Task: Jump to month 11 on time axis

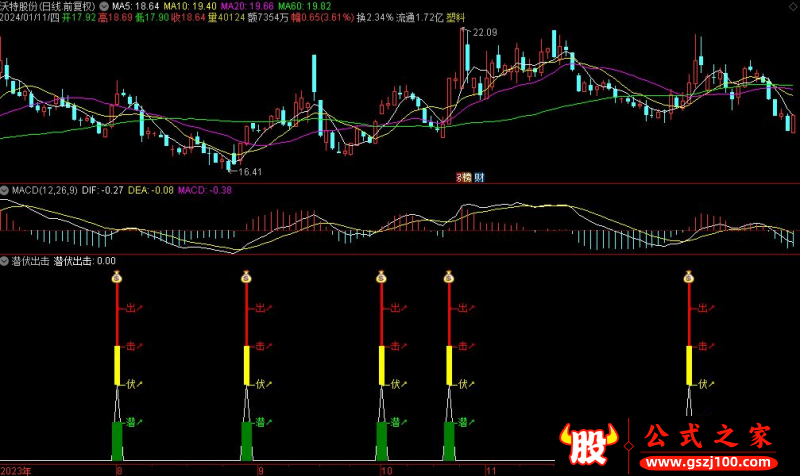Action: coord(491,471)
